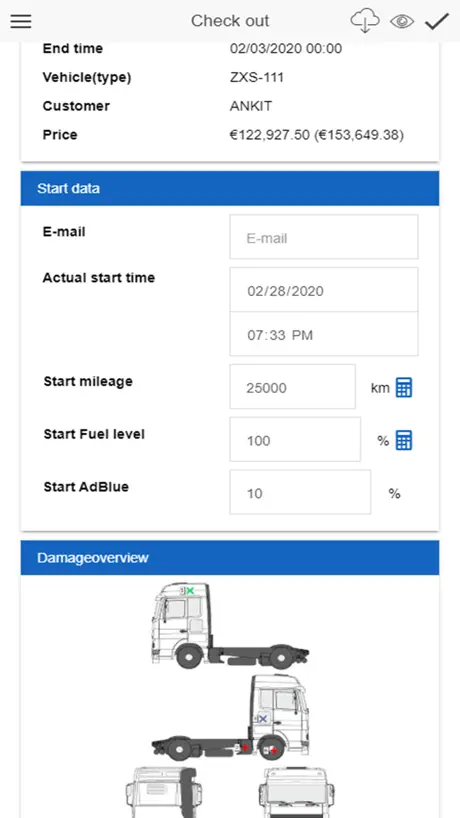Click the Start AdBlue label
Screen dimensions: 460x818
coord(86,487)
